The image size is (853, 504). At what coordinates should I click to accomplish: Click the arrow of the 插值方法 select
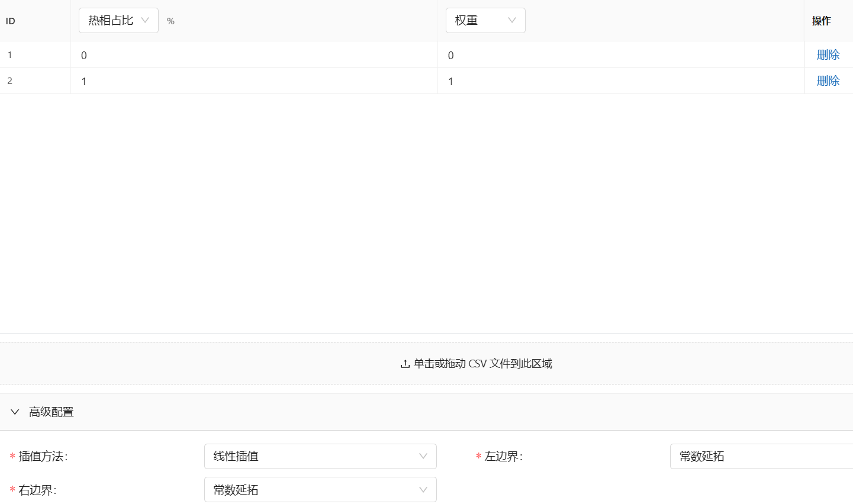423,456
